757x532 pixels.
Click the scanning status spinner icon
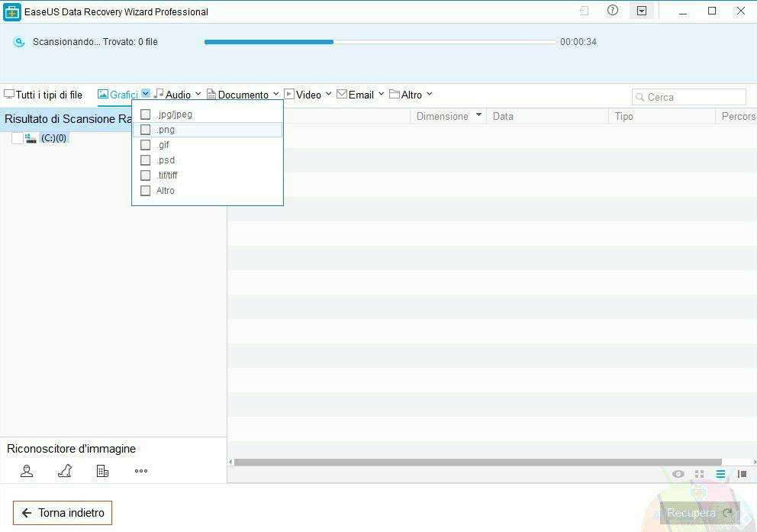19,42
